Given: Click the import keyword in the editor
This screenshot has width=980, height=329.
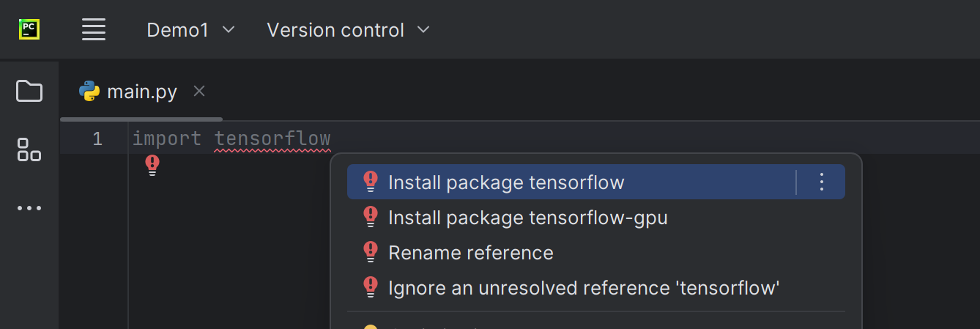Looking at the screenshot, I should point(166,138).
